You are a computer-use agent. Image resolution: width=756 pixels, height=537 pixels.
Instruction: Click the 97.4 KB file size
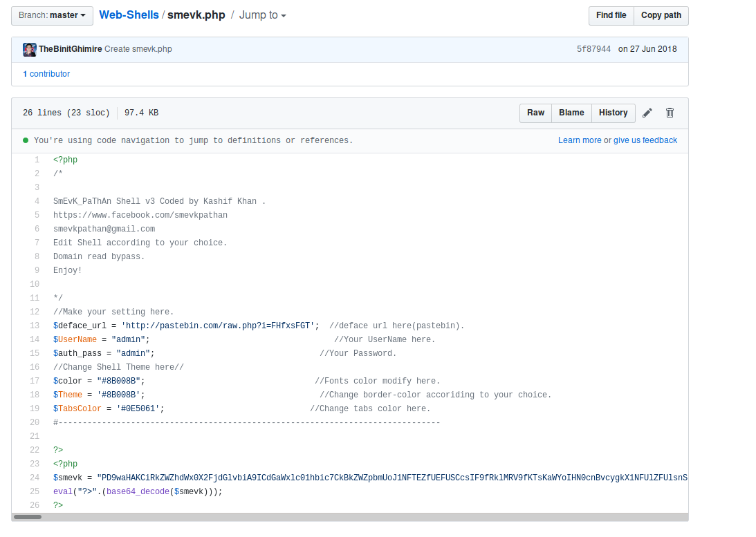click(141, 113)
